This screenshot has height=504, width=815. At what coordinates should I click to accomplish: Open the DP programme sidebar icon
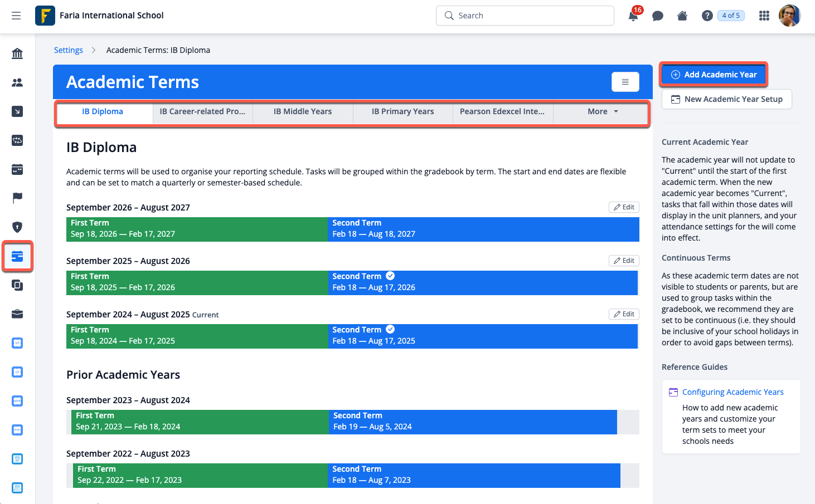click(x=17, y=343)
